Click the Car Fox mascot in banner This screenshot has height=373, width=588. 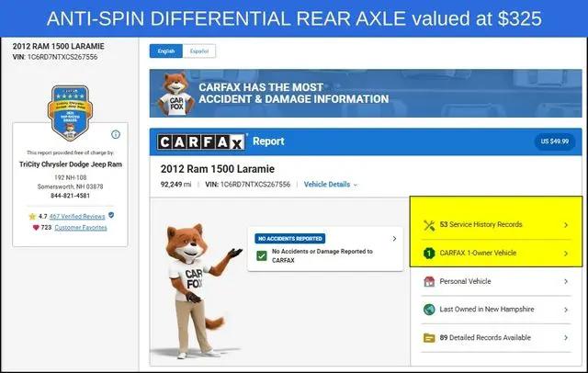pos(175,94)
